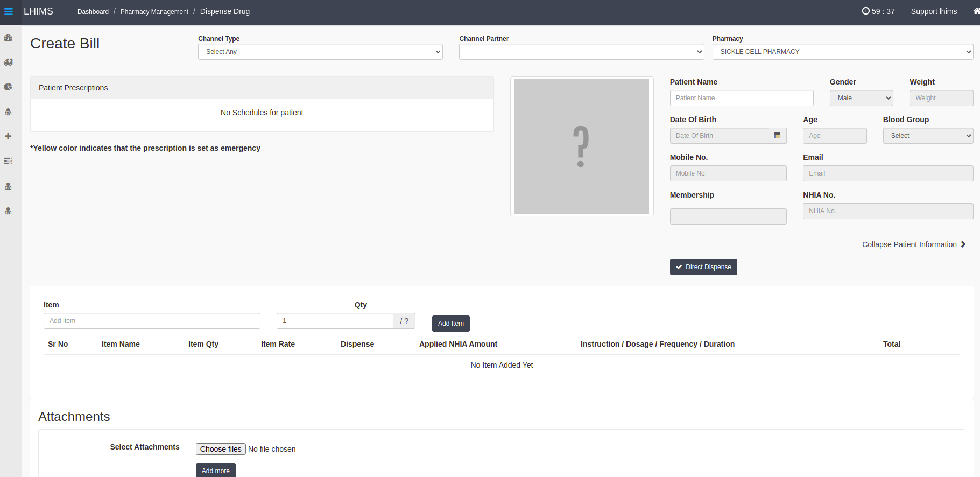980x477 pixels.
Task: Open the Channel Type dropdown
Action: 320,52
